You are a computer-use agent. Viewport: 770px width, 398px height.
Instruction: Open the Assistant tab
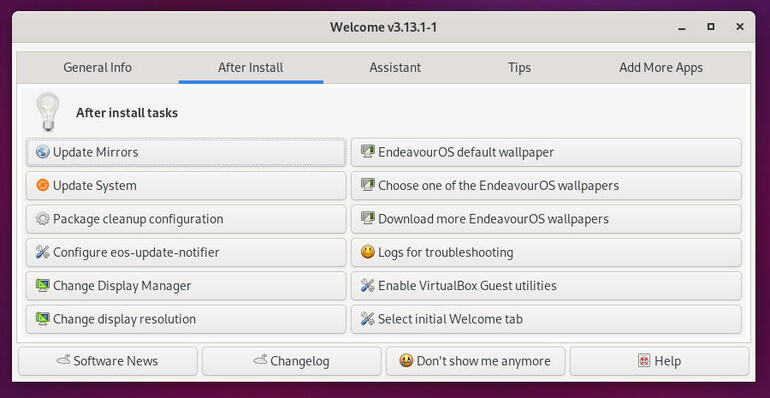click(x=395, y=67)
